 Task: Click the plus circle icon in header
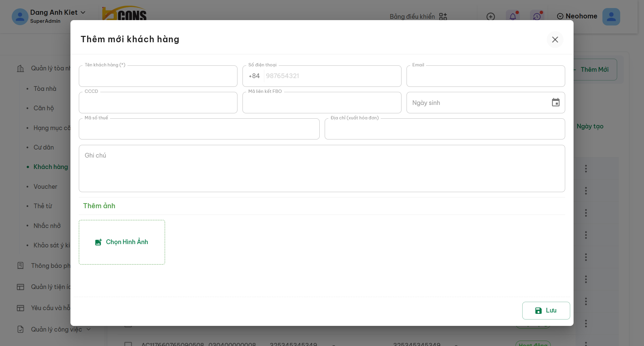point(490,16)
